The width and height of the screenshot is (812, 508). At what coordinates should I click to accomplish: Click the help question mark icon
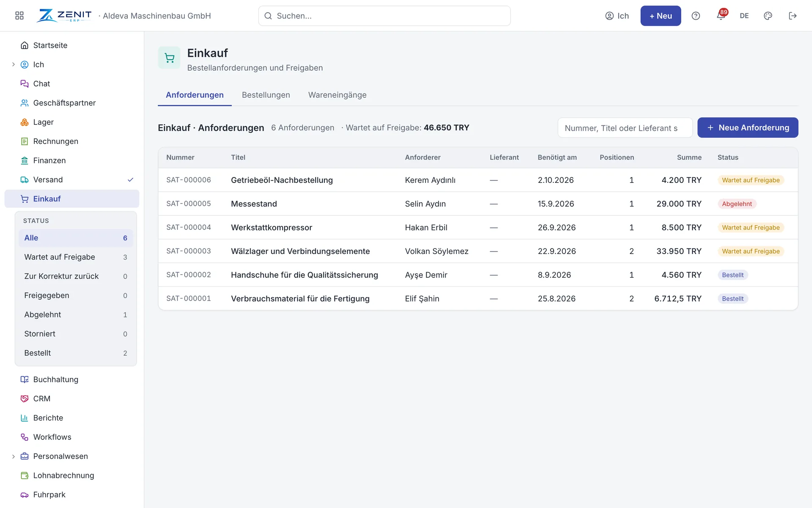(x=696, y=16)
